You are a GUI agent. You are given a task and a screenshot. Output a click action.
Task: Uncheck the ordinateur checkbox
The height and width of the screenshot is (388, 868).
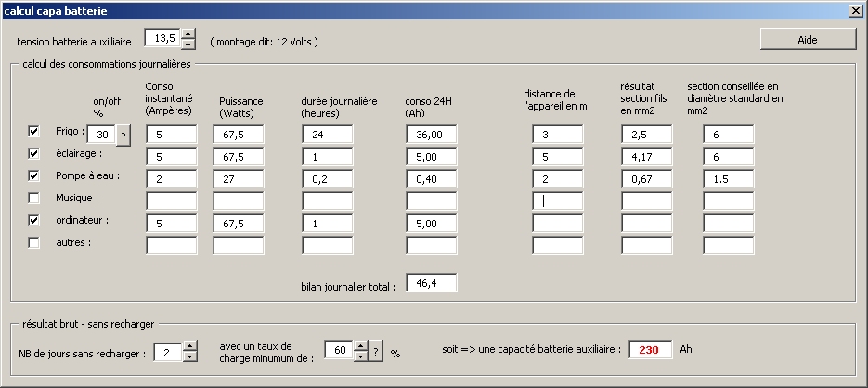[x=34, y=220]
